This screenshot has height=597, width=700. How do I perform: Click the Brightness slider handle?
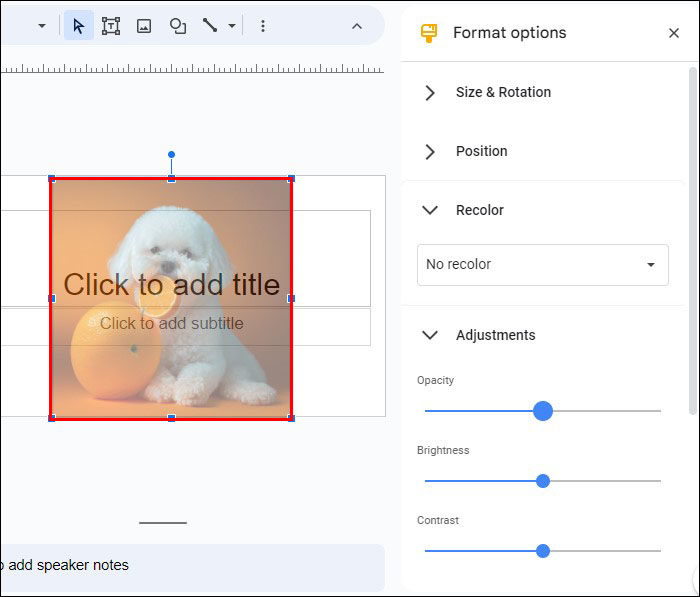[543, 481]
